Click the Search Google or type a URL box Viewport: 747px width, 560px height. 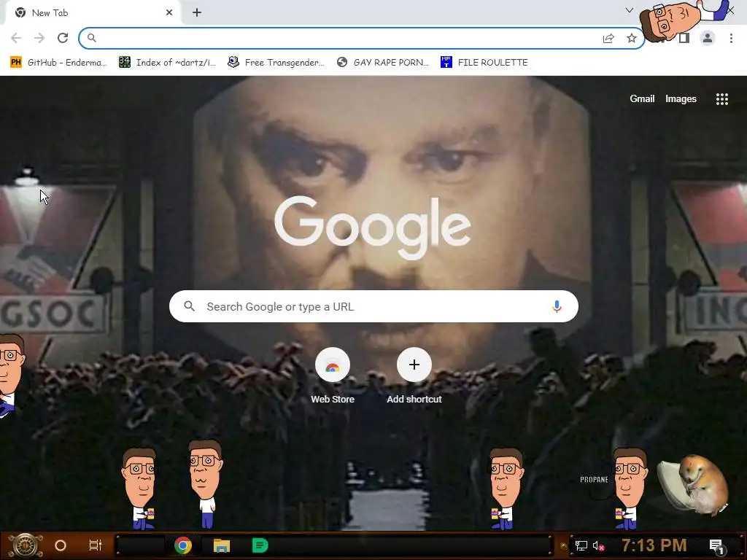(x=373, y=306)
